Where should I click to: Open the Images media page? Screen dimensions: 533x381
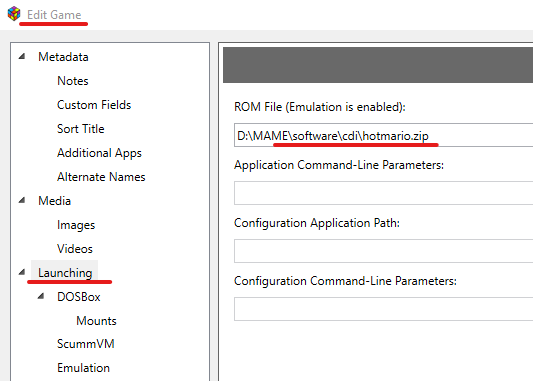click(76, 225)
